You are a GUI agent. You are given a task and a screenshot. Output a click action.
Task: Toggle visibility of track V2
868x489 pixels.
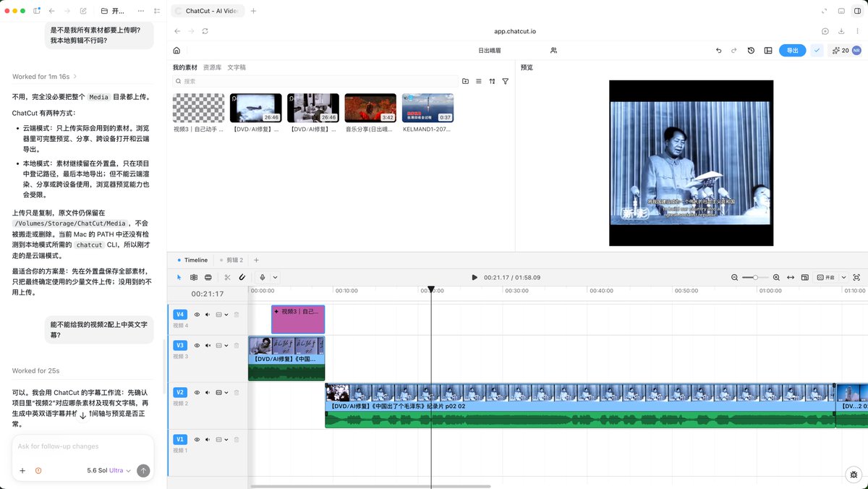tap(197, 392)
